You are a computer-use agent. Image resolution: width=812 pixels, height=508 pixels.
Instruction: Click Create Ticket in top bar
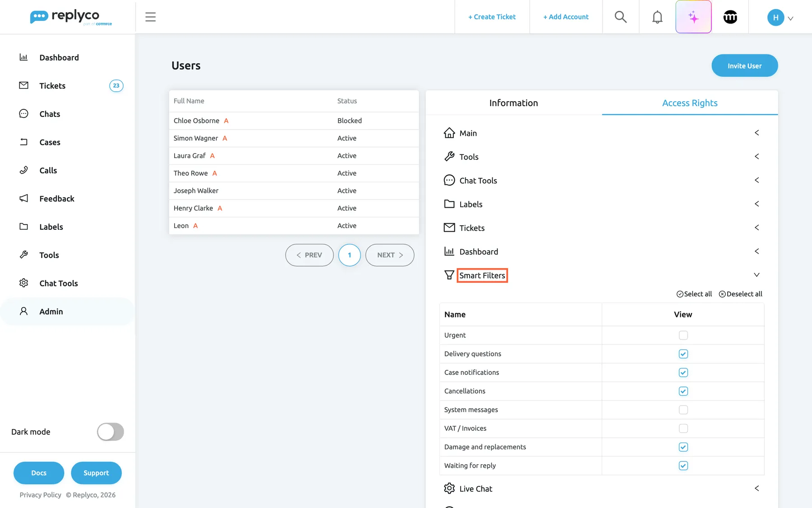pyautogui.click(x=492, y=17)
